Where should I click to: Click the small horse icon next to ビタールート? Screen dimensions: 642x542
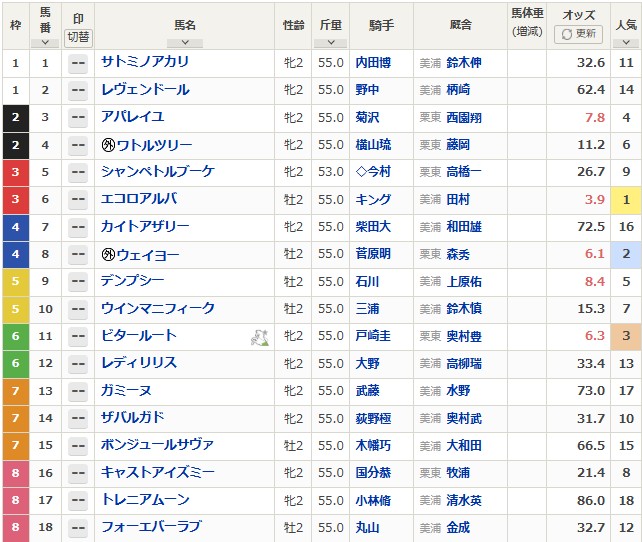pyautogui.click(x=258, y=338)
